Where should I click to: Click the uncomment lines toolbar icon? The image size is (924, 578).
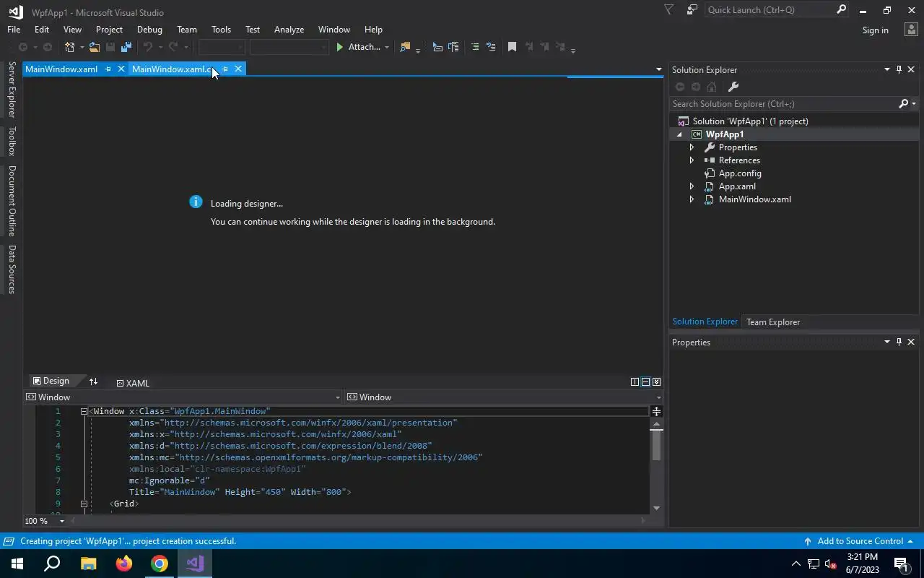pyautogui.click(x=491, y=47)
